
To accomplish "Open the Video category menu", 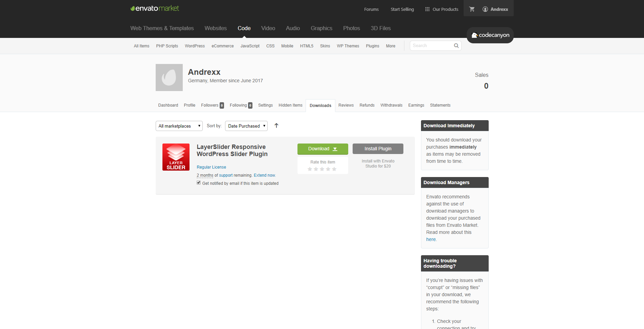I will pyautogui.click(x=268, y=28).
